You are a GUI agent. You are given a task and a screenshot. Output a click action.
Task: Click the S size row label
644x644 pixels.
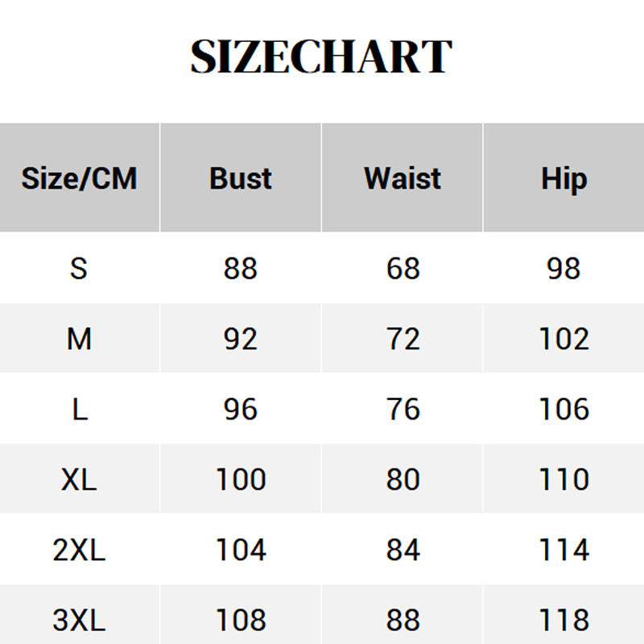pyautogui.click(x=79, y=268)
